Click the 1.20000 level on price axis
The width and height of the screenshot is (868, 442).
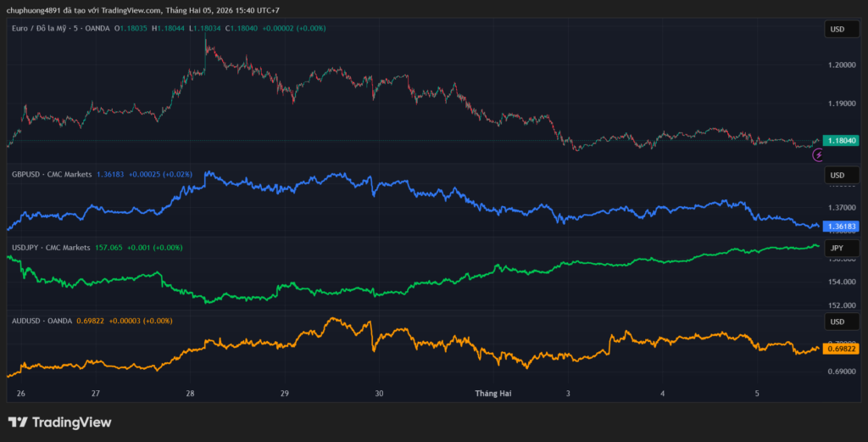[842, 65]
